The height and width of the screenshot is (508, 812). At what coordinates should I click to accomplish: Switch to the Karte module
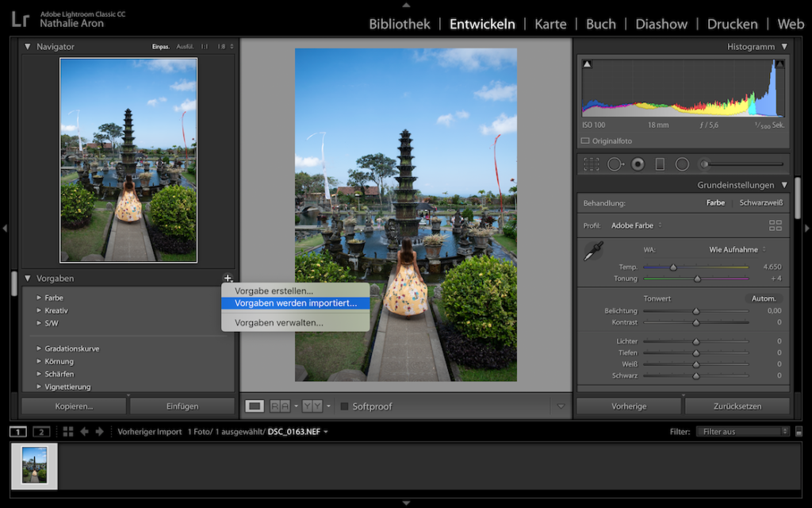point(550,24)
